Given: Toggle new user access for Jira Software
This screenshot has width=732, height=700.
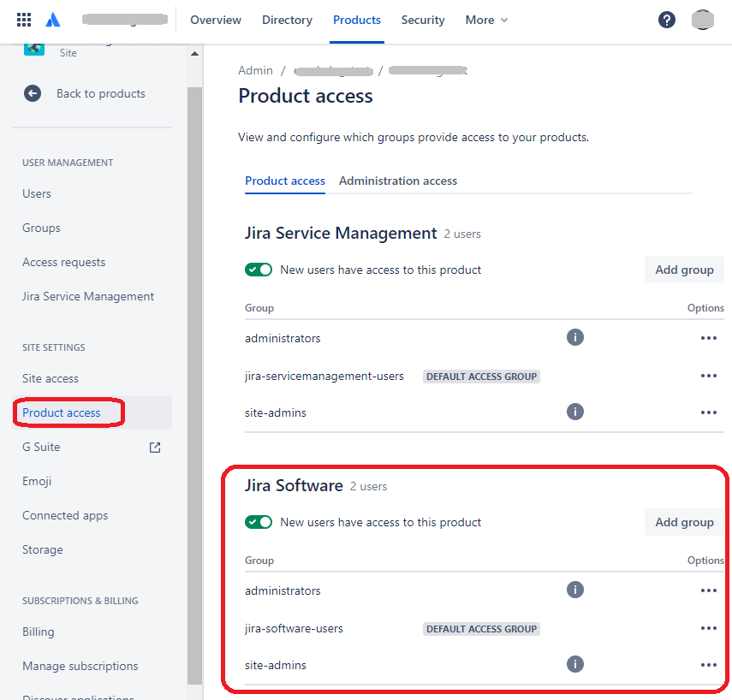Looking at the screenshot, I should coord(259,522).
